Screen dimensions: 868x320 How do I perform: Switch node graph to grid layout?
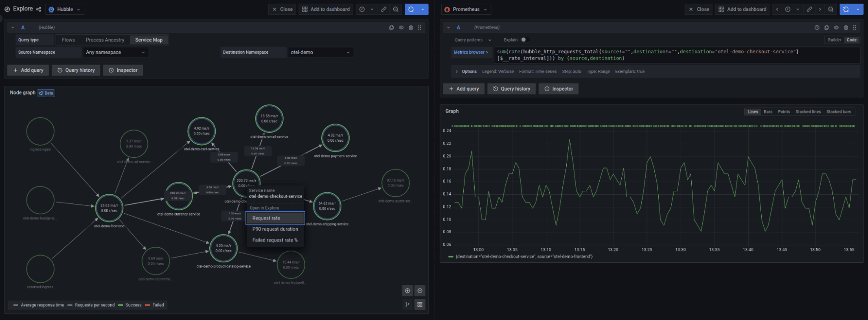[x=420, y=304]
